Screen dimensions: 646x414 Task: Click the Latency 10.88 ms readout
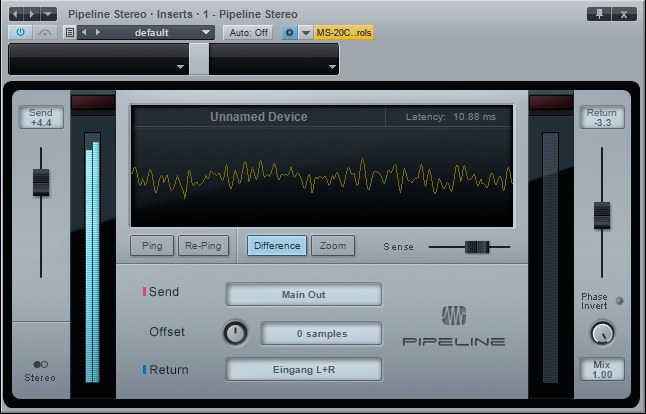pos(450,117)
